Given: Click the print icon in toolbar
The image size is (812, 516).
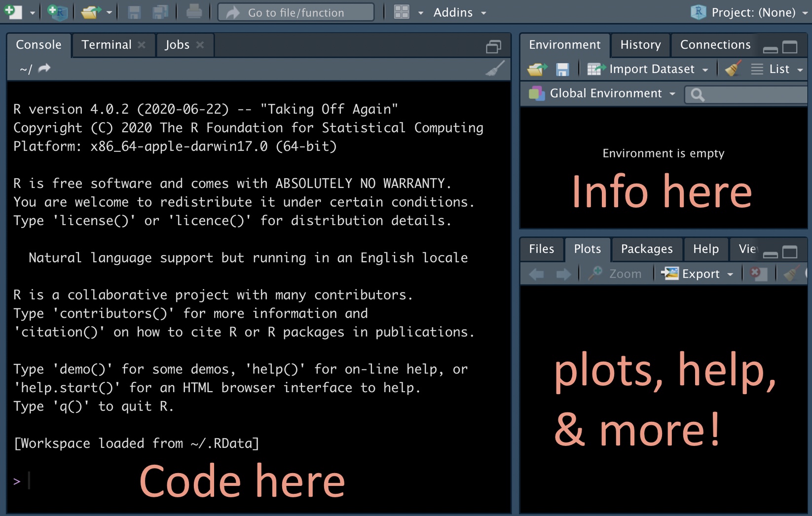Looking at the screenshot, I should click(x=194, y=12).
